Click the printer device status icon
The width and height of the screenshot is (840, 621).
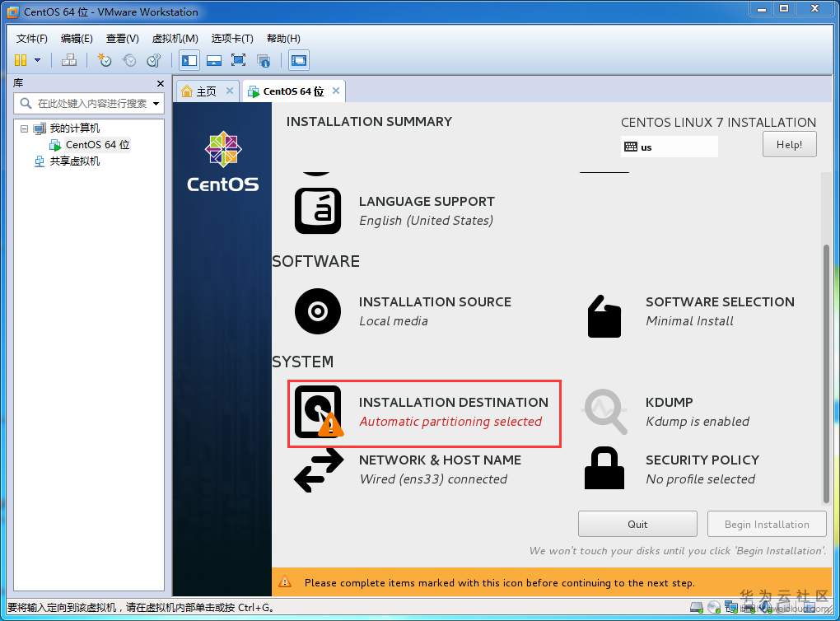[x=748, y=608]
